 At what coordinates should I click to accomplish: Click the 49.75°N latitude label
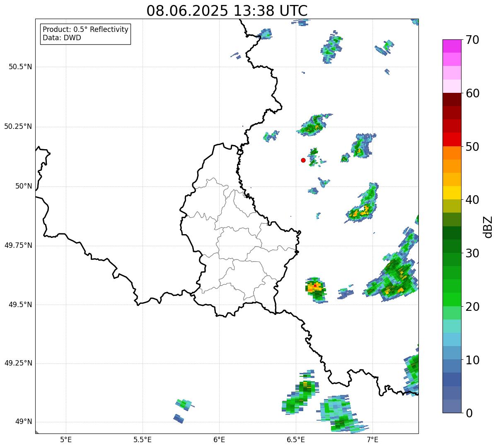(18, 246)
